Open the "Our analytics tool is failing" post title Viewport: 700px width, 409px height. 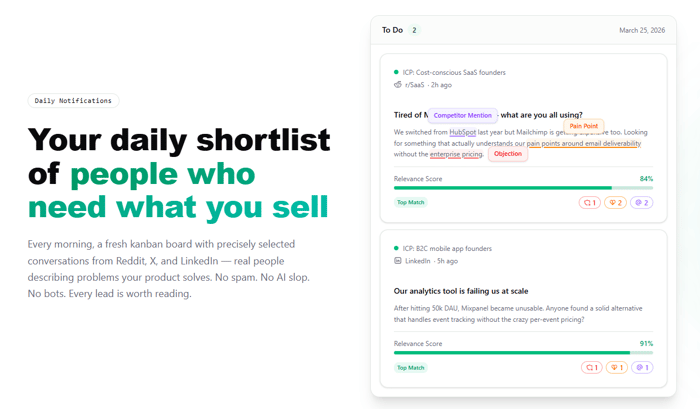(461, 291)
